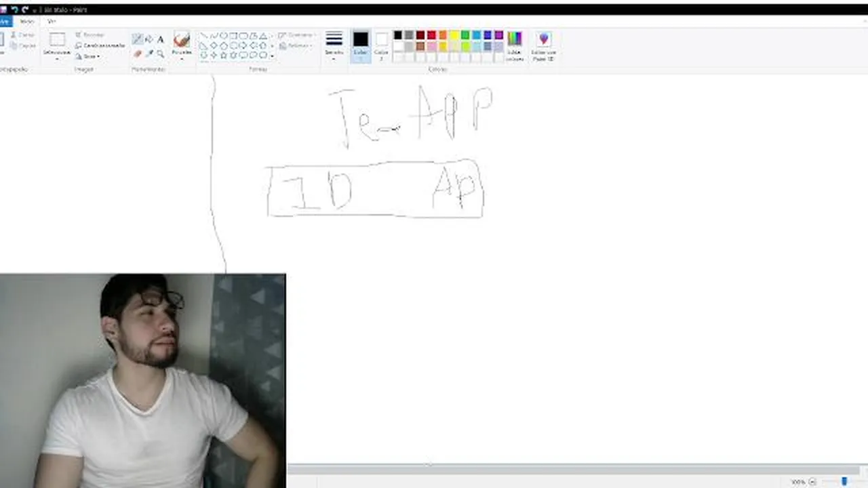Pick the Pentagon shape
The width and height of the screenshot is (868, 488).
pyautogui.click(x=223, y=45)
